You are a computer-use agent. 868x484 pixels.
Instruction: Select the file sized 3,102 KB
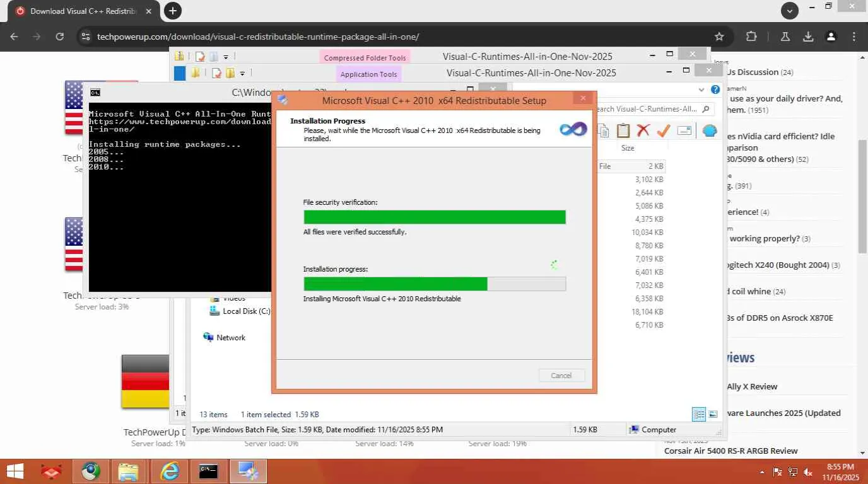point(649,180)
